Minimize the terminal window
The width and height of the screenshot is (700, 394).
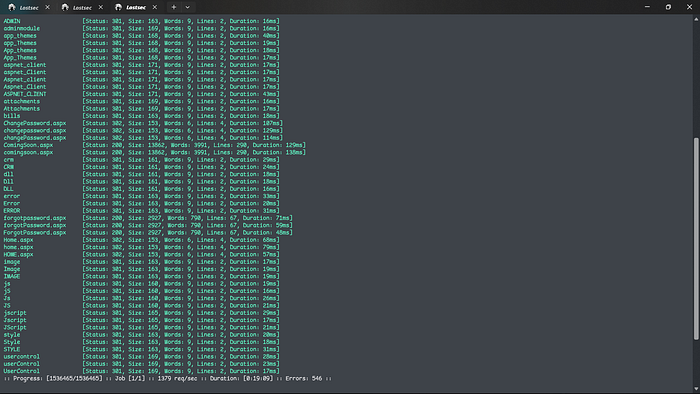[647, 7]
